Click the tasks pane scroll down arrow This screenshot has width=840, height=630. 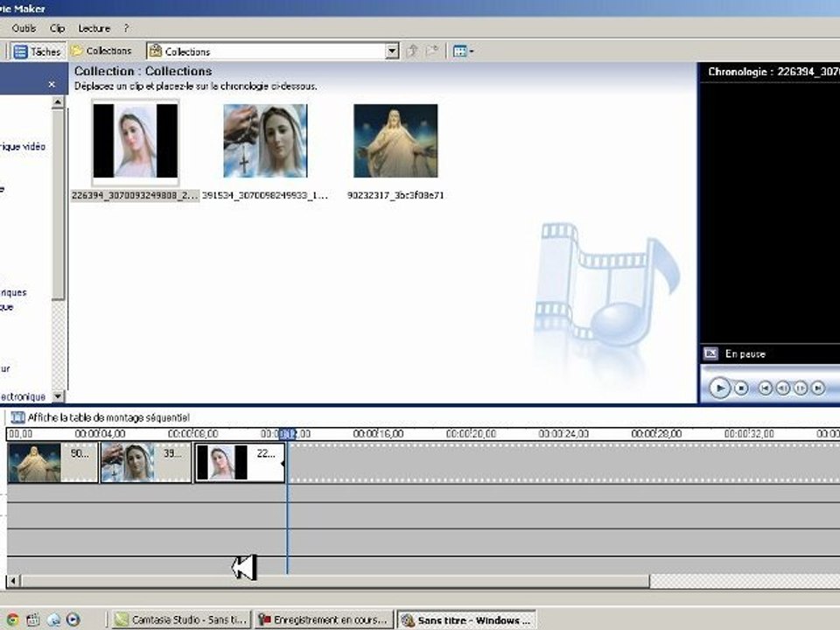click(x=58, y=396)
